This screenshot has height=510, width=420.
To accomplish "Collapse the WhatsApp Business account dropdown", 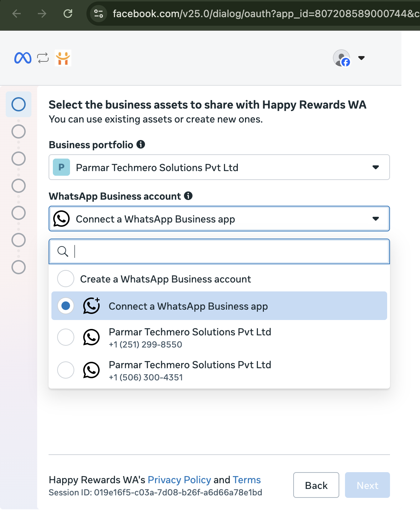I will click(x=219, y=219).
